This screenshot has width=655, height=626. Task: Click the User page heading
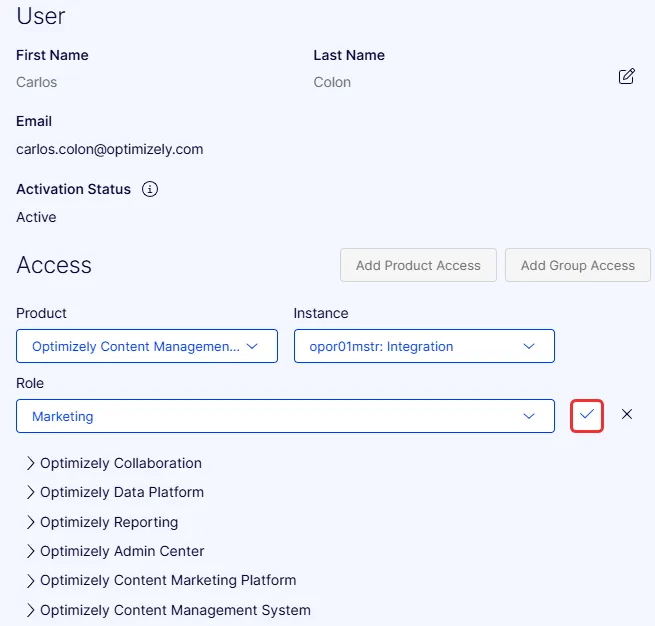click(x=41, y=16)
